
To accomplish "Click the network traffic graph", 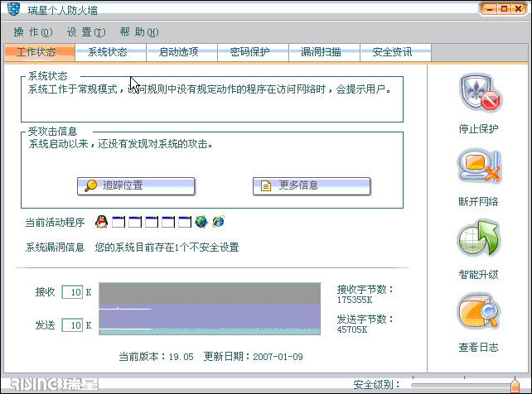I will [x=210, y=309].
